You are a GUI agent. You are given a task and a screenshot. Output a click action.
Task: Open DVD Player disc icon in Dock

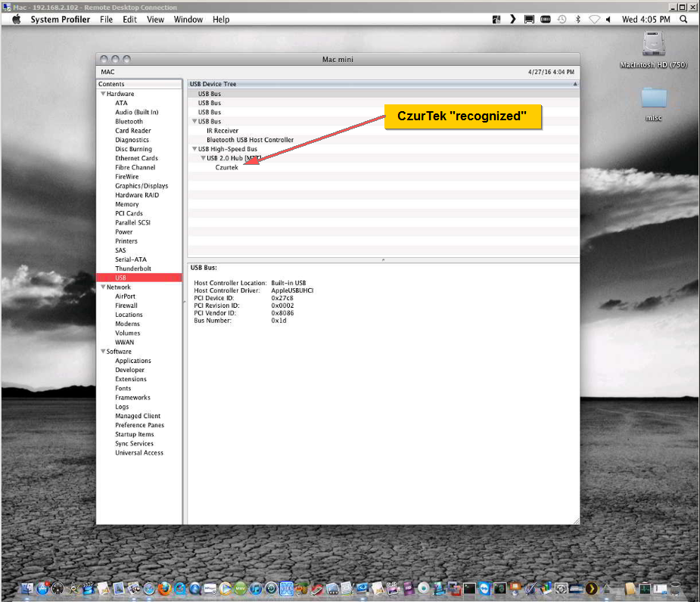point(424,588)
